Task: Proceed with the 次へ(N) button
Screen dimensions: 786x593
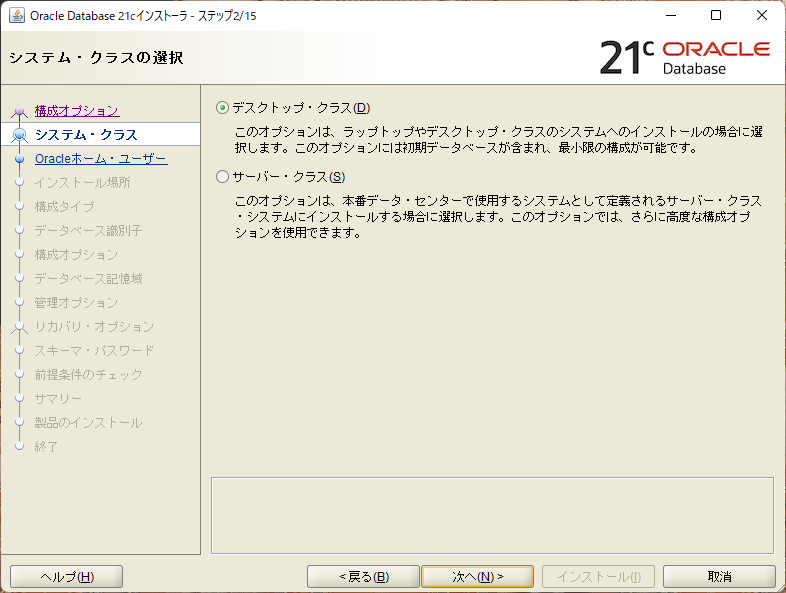Action: (478, 576)
